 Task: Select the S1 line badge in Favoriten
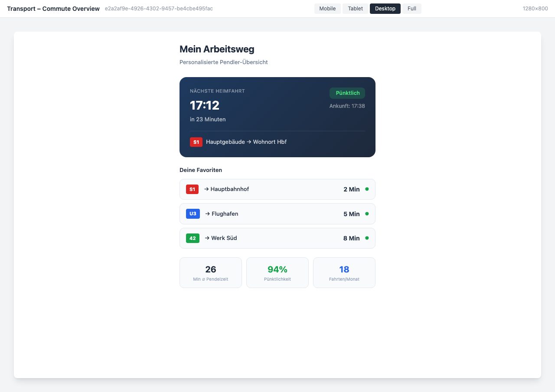pyautogui.click(x=192, y=189)
